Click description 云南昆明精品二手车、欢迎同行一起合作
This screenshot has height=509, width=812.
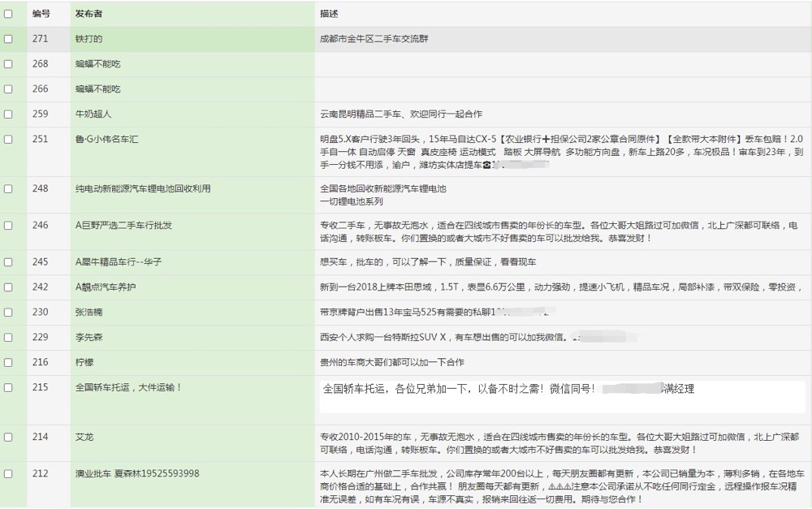tap(401, 114)
